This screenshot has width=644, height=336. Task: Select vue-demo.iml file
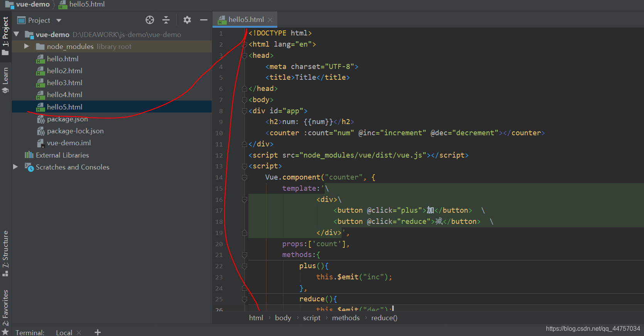coord(69,143)
